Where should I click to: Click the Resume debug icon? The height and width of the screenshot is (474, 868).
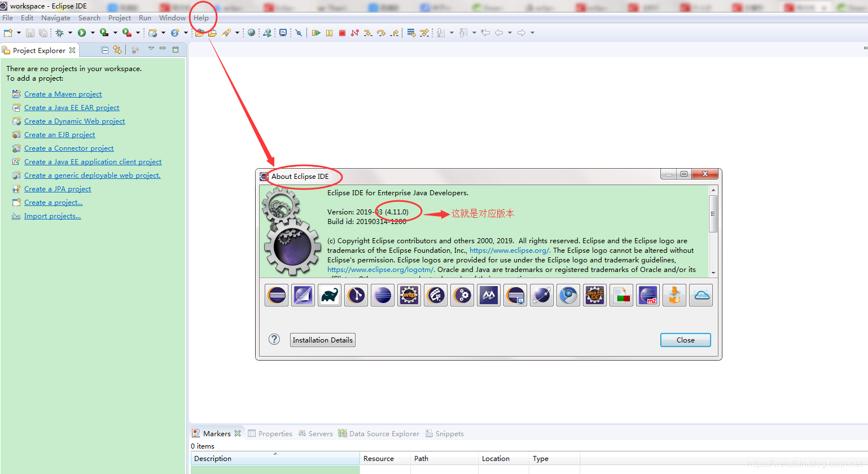(x=316, y=33)
